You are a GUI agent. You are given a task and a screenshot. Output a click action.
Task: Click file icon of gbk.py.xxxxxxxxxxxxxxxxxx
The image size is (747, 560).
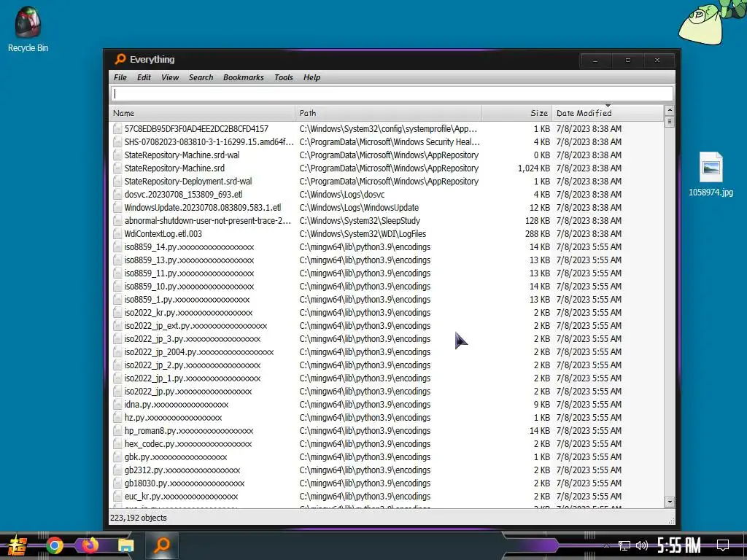point(117,456)
